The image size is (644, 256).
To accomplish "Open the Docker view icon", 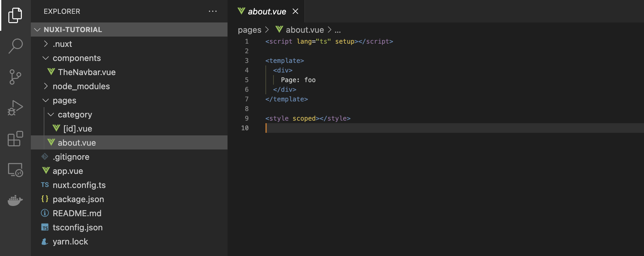I will (x=15, y=201).
